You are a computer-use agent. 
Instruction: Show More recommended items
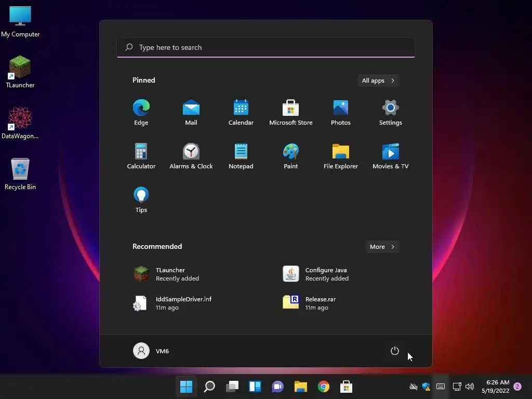(x=382, y=247)
